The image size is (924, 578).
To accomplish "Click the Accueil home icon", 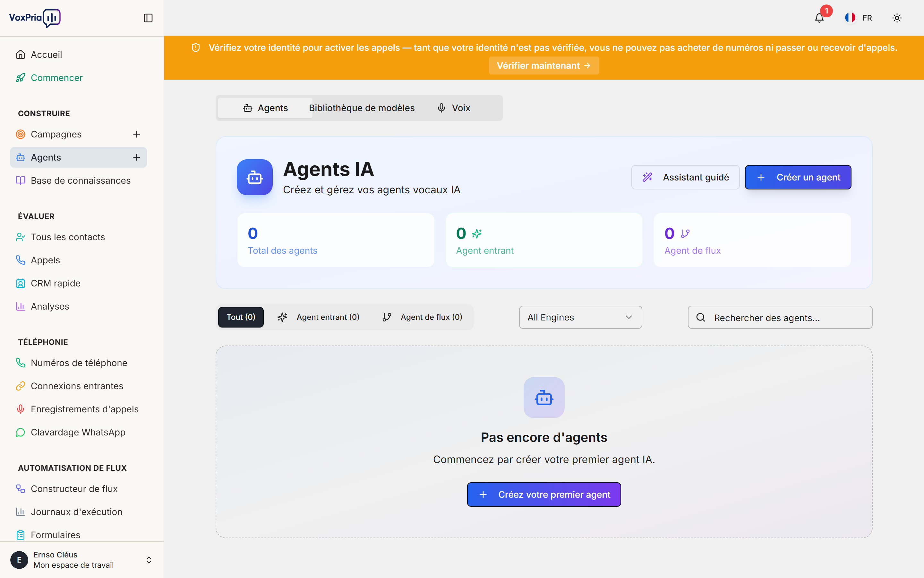I will pyautogui.click(x=21, y=55).
